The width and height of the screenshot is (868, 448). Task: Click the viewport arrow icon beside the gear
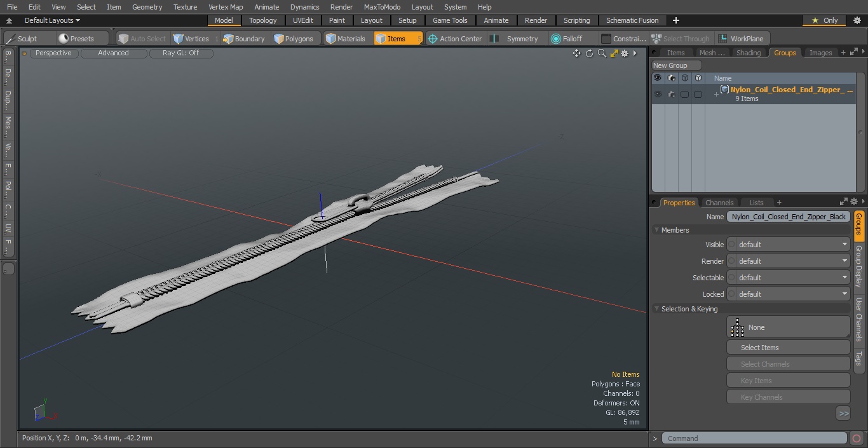tap(635, 53)
